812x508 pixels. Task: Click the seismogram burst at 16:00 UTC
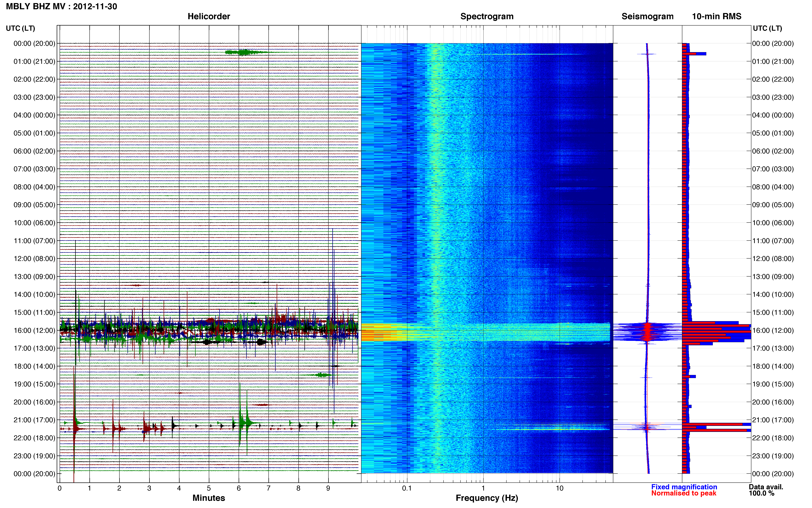click(x=648, y=332)
